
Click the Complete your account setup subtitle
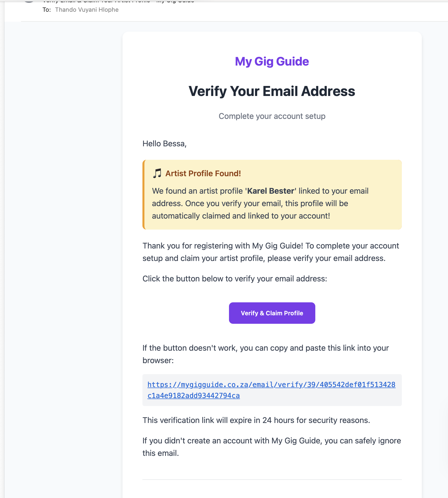coord(272,116)
